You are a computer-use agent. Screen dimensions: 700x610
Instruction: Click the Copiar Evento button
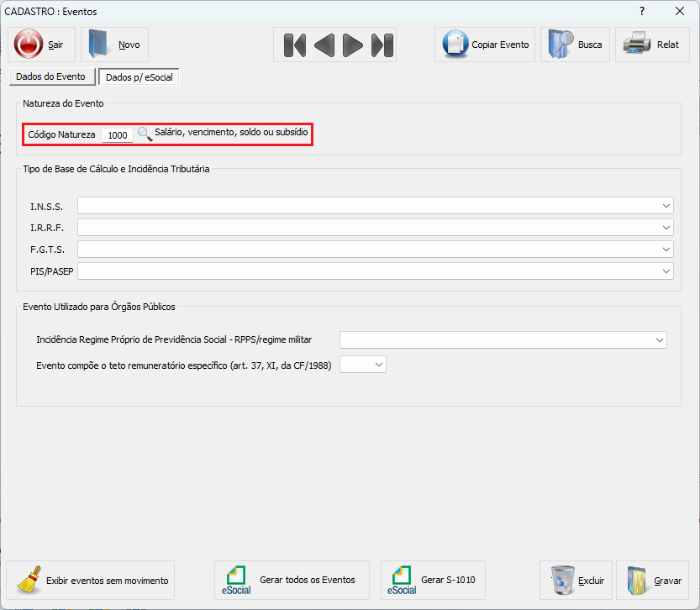[485, 45]
